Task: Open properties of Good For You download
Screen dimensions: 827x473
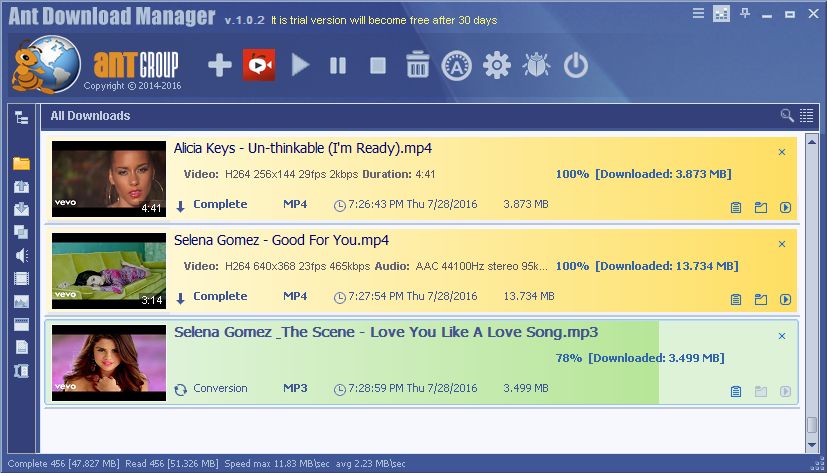Action: click(x=736, y=300)
